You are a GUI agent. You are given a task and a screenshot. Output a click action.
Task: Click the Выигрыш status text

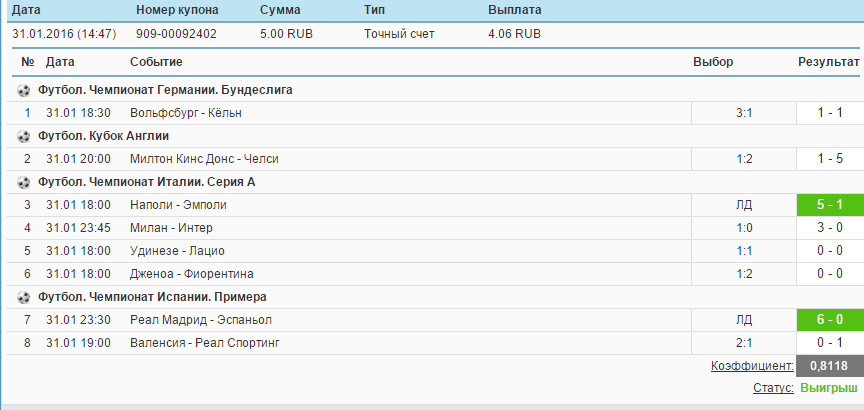click(x=828, y=388)
